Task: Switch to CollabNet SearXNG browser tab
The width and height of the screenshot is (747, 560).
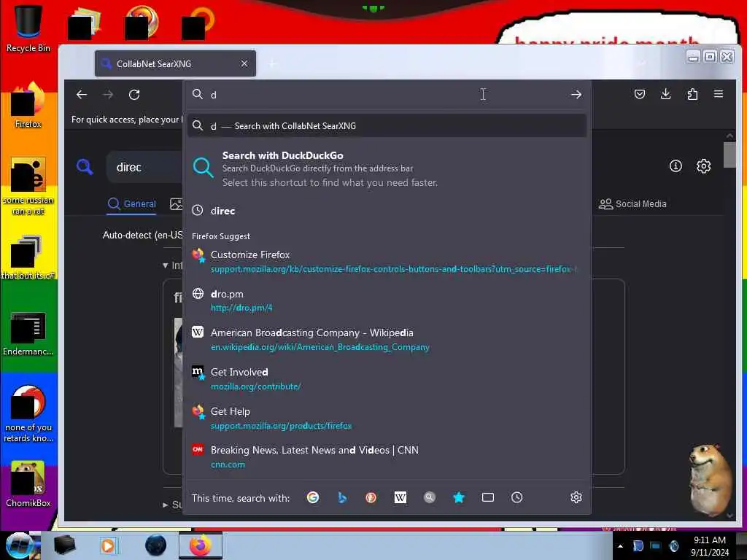Action: pyautogui.click(x=175, y=63)
